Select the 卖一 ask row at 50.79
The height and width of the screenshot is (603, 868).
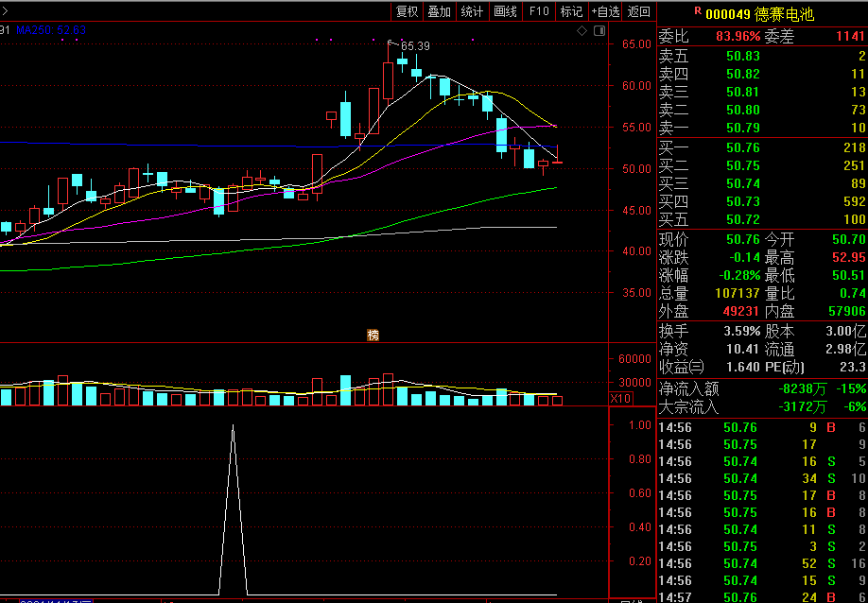pos(762,128)
